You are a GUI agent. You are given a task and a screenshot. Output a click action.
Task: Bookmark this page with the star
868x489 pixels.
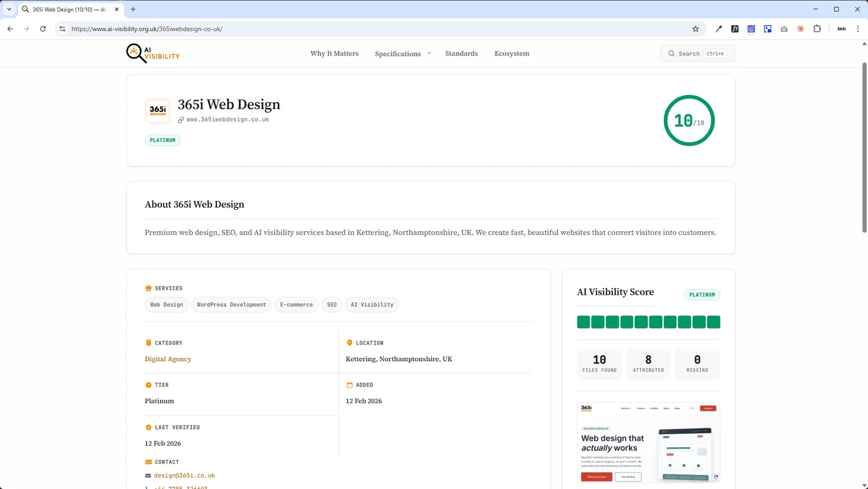696,29
